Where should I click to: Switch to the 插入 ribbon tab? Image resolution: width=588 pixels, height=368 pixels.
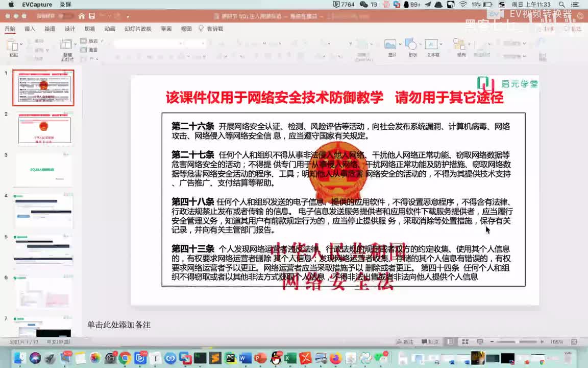(30, 29)
